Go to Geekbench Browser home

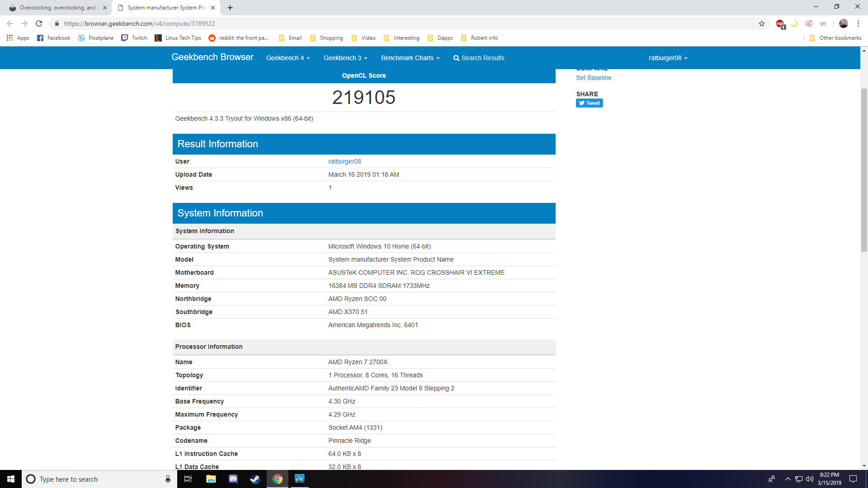[x=212, y=57]
